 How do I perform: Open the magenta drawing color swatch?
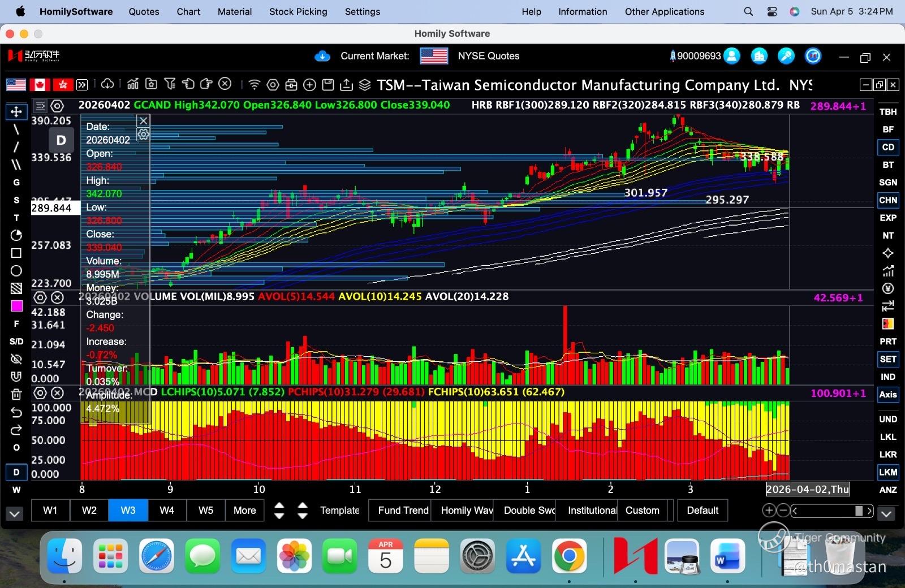click(16, 306)
